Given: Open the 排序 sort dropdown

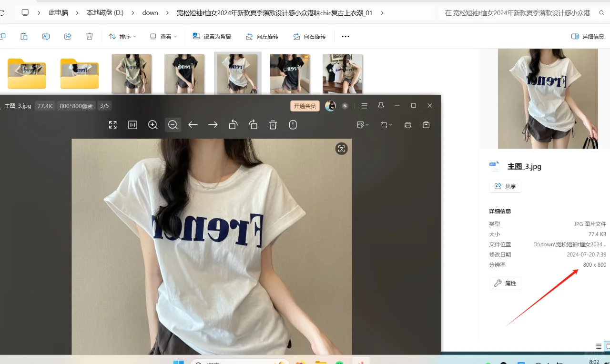Looking at the screenshot, I should click(x=122, y=36).
